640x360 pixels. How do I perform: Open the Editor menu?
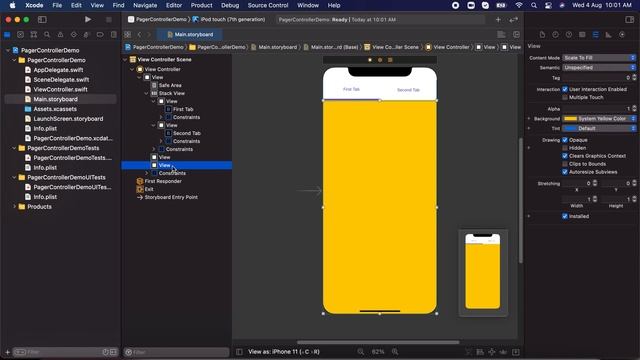[173, 5]
